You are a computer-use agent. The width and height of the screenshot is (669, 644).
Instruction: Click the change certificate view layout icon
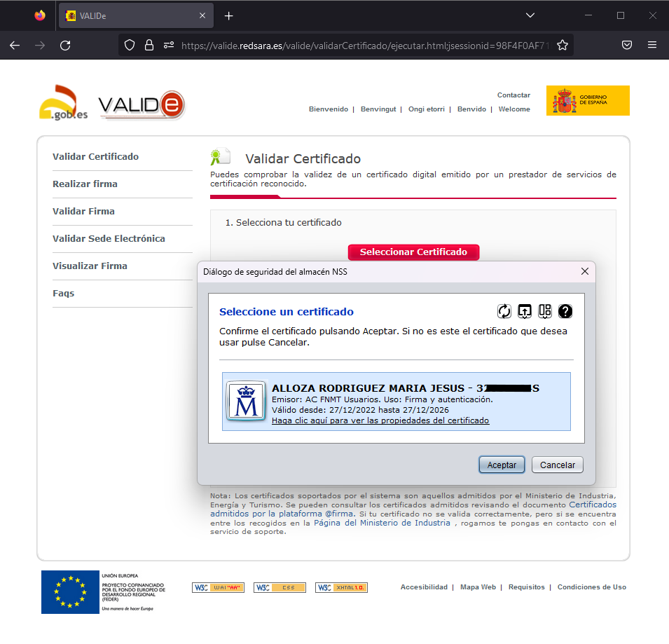[545, 311]
